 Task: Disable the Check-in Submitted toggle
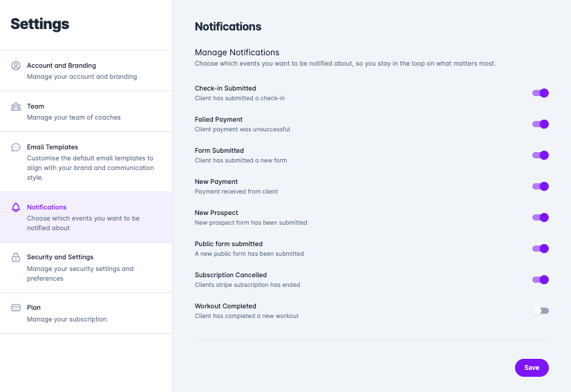point(541,93)
